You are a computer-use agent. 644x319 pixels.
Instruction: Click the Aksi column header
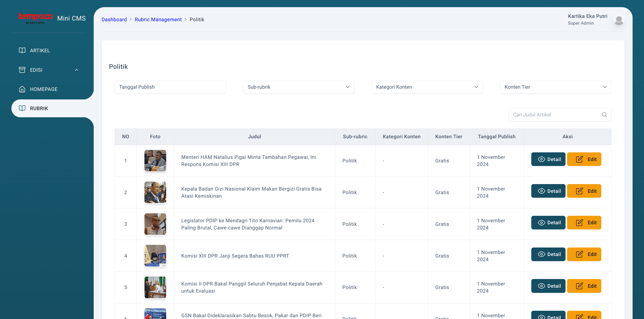(568, 137)
